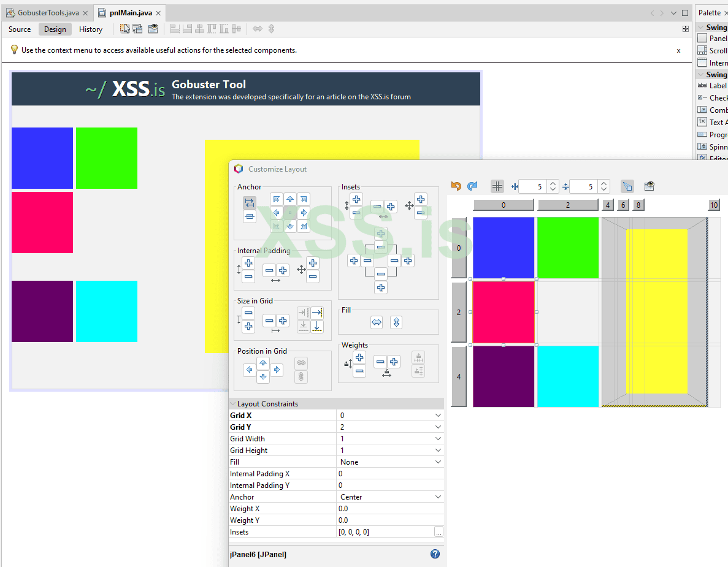
Task: Increase vertical weight with plus button
Action: tap(359, 357)
